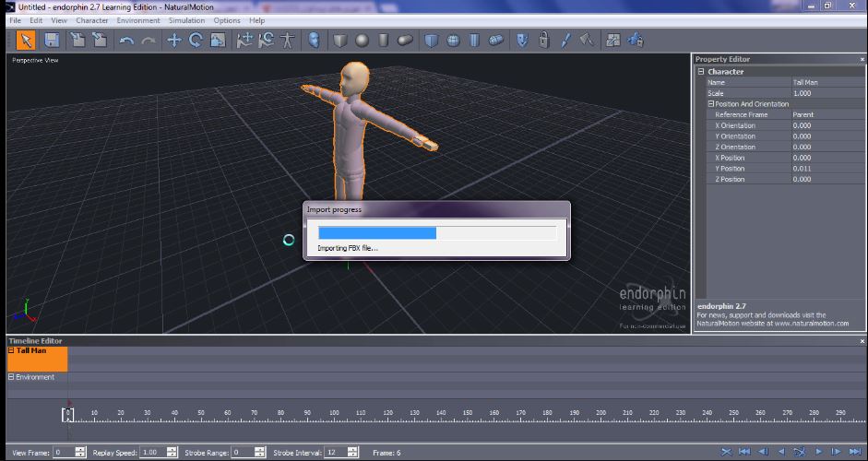Image resolution: width=868 pixels, height=461 pixels.
Task: Click the blue box collision icon
Action: 432,41
